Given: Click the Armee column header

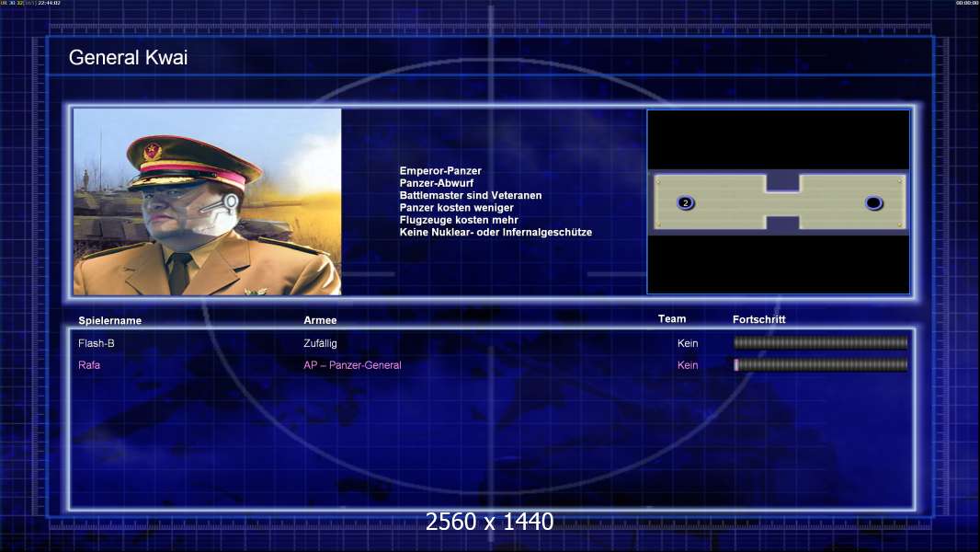Looking at the screenshot, I should 320,320.
